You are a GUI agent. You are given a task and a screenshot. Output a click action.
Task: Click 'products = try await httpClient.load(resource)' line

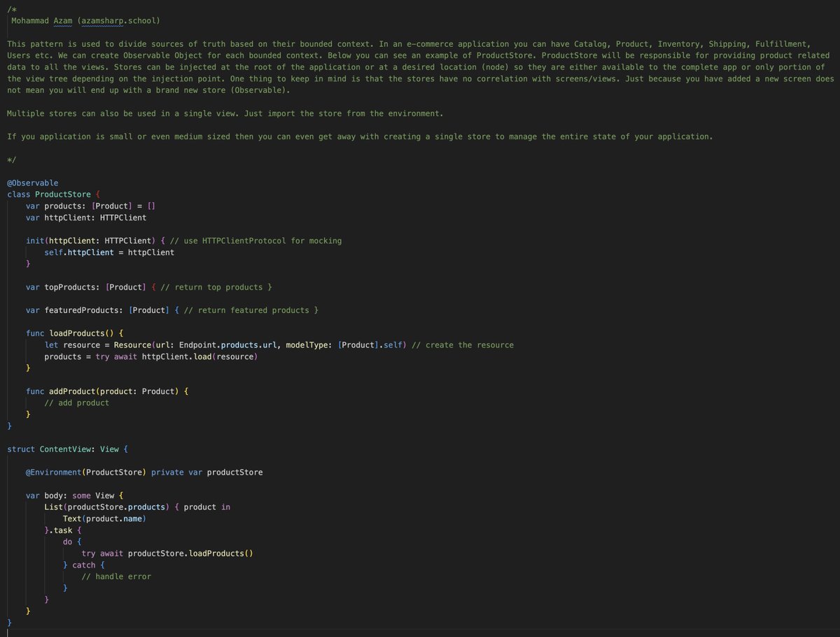pos(151,357)
